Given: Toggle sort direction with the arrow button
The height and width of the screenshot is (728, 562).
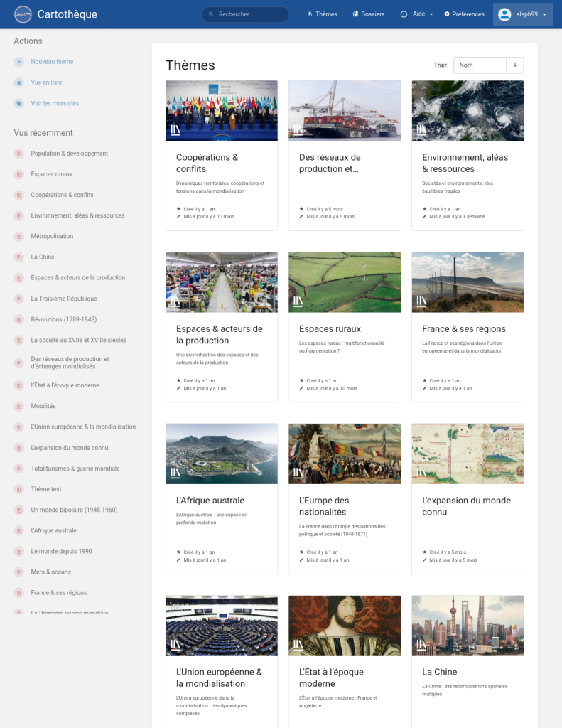Looking at the screenshot, I should pos(515,65).
